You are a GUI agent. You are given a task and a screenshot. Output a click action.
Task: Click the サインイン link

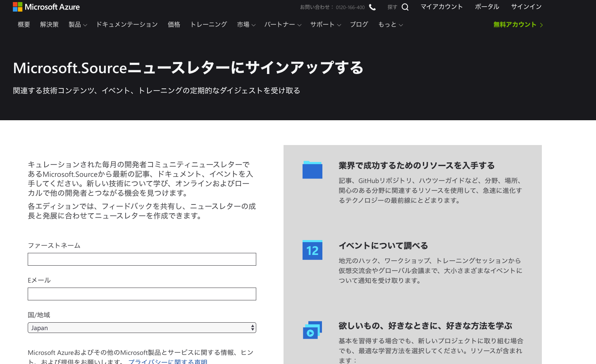coord(526,7)
